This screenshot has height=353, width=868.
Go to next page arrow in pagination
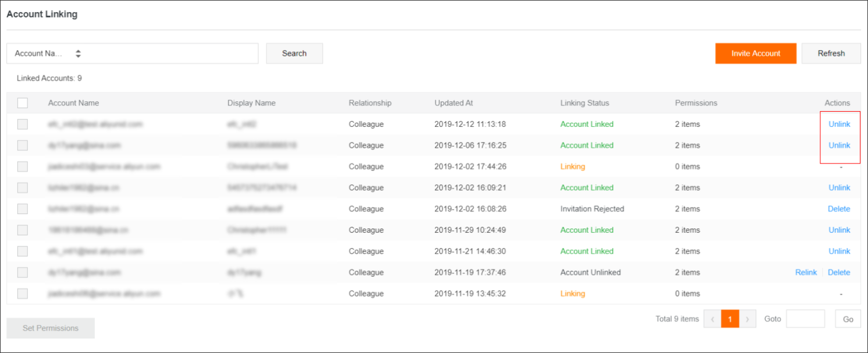[x=748, y=319]
